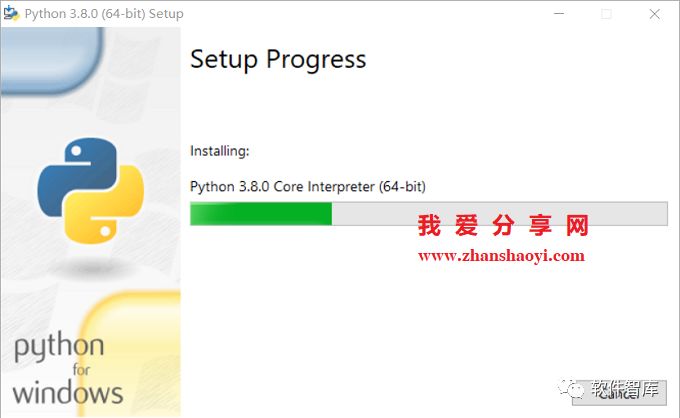Close the Python 3.8.0 Setup window
The height and width of the screenshot is (418, 680).
654,14
